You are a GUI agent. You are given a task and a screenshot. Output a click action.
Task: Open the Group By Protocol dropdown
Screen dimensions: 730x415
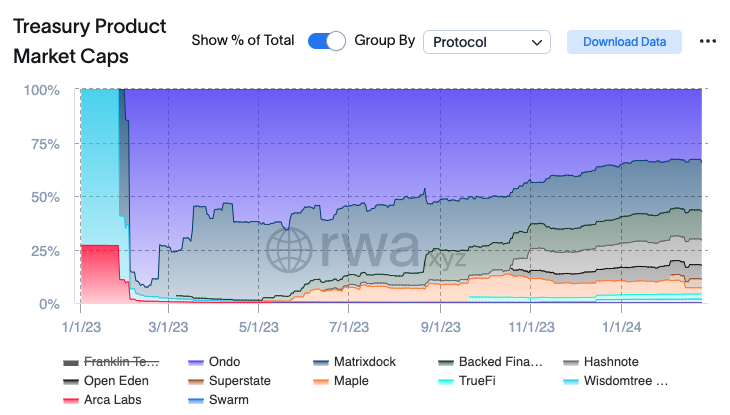tap(486, 42)
